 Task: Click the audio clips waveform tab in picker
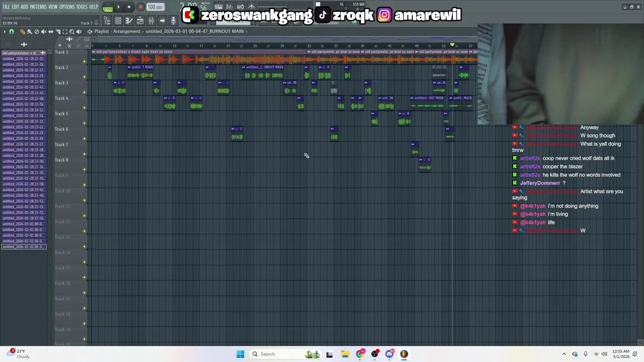pos(24,45)
